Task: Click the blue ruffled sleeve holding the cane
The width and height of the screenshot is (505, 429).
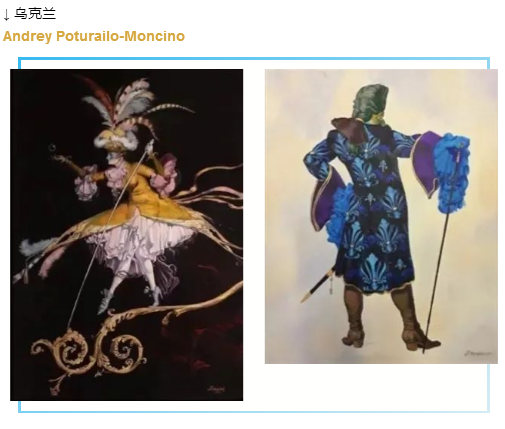Action: [x=452, y=172]
